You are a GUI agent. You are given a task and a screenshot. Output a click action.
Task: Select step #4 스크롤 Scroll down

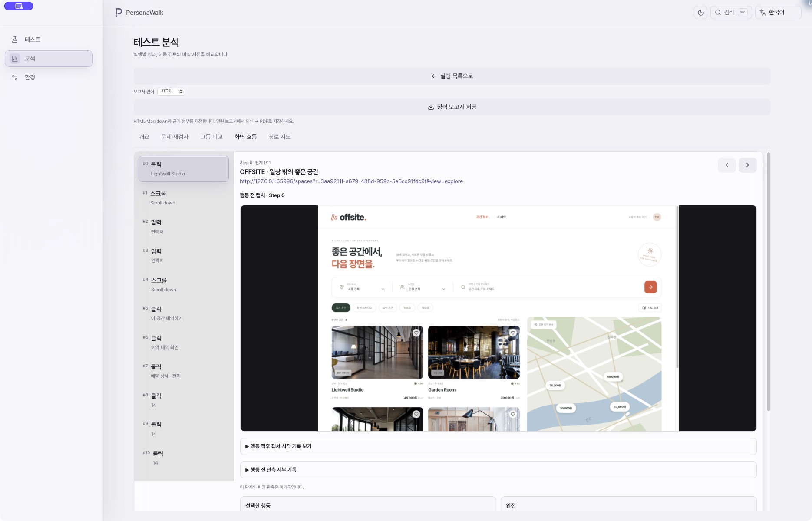point(184,285)
